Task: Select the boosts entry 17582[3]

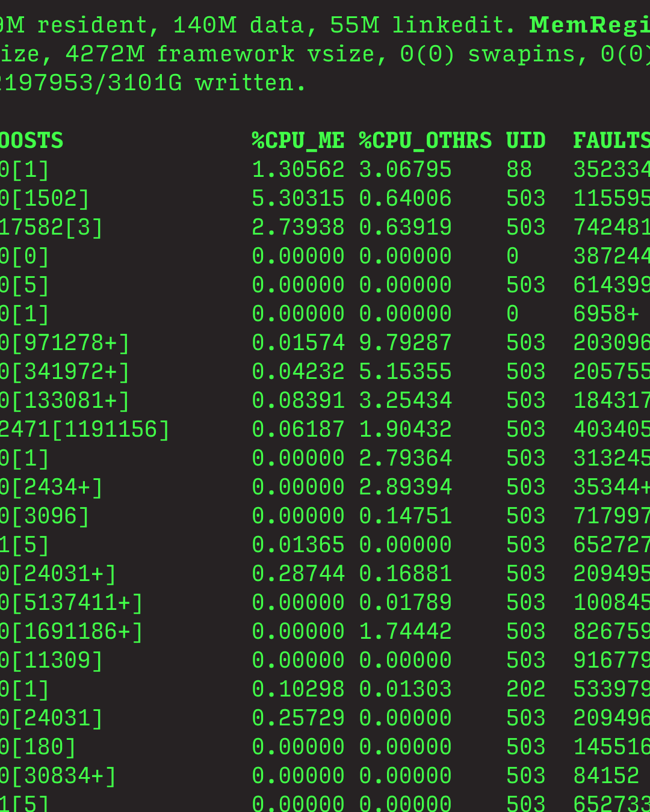Action: coord(51,227)
